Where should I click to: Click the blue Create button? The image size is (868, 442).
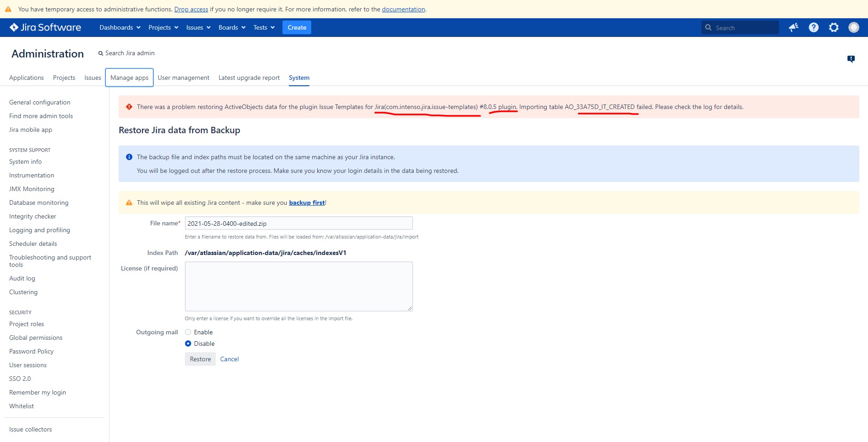pos(297,27)
